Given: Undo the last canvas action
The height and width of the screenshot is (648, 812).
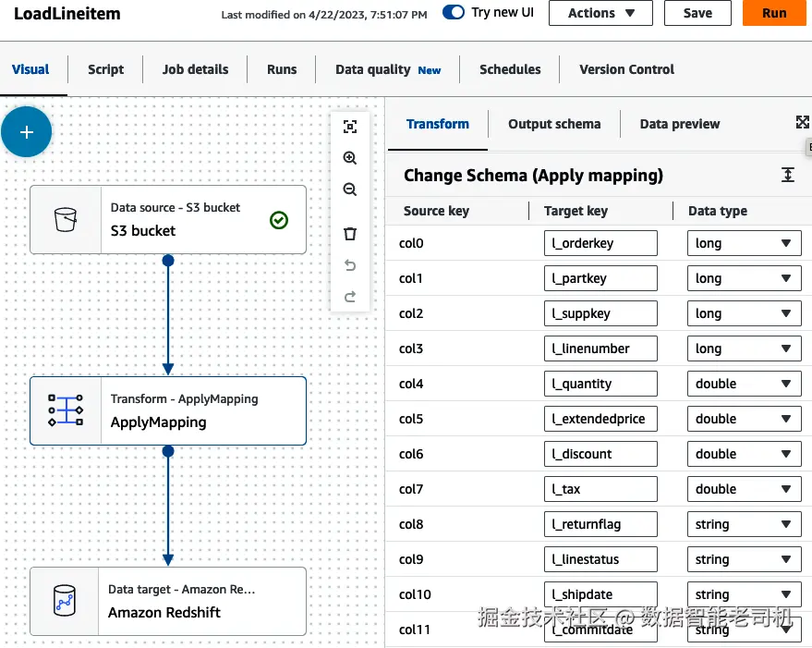Looking at the screenshot, I should pos(350,265).
